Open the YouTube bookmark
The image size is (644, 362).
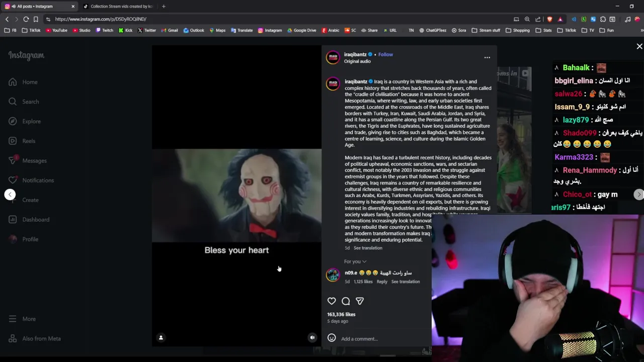click(56, 30)
